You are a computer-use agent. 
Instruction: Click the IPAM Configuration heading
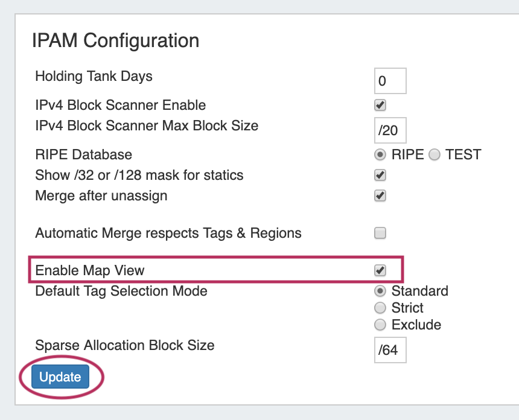(x=115, y=41)
